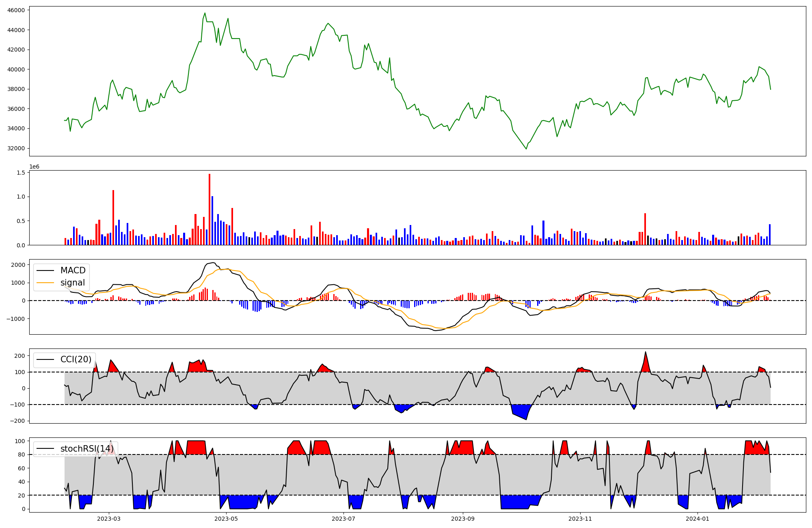The height and width of the screenshot is (528, 812).
Task: Click the highest green price peak
Action: [x=205, y=13]
